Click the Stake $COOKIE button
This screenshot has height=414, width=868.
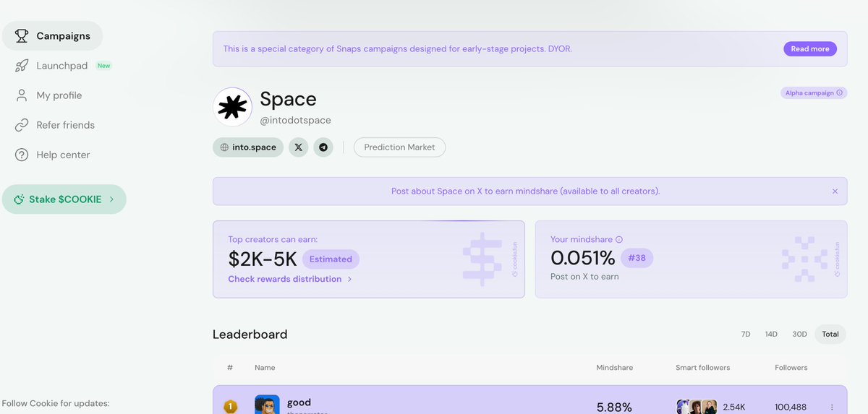(x=64, y=199)
